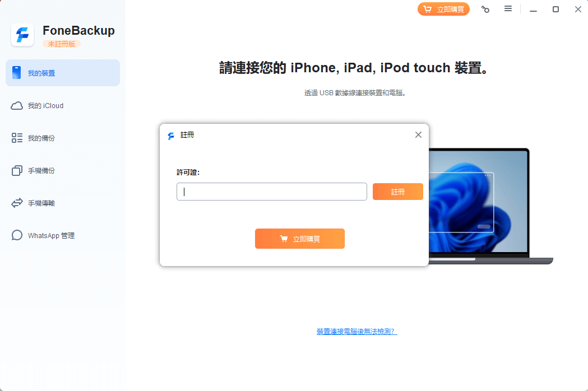Focus the 許可證 license input field
This screenshot has width=588, height=391.
coord(271,192)
